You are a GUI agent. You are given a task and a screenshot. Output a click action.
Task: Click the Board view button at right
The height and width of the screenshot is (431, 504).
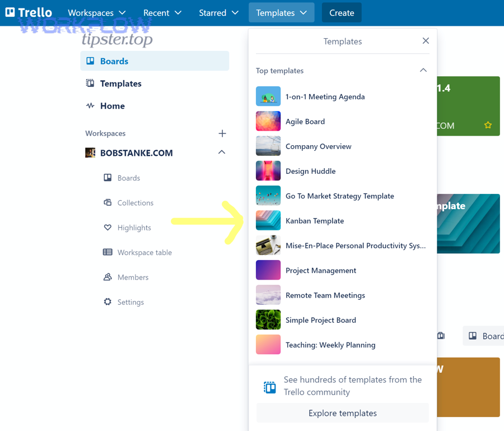483,336
